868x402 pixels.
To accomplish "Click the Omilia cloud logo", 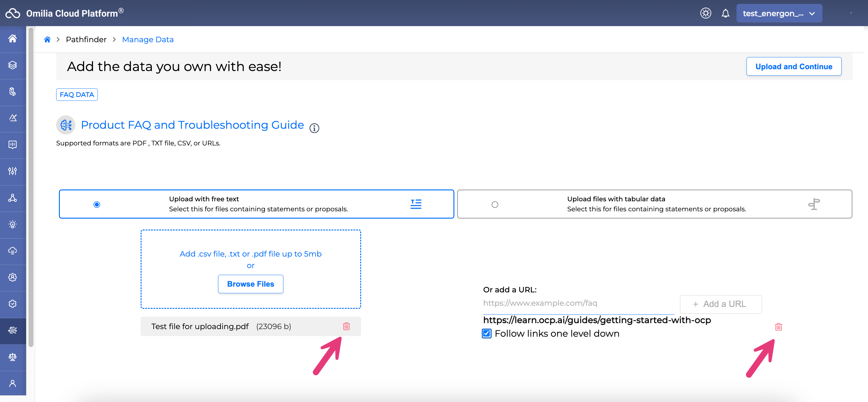I will (13, 13).
